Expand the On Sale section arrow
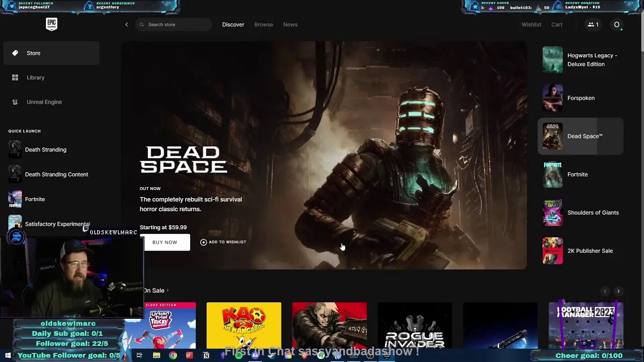This screenshot has width=644, height=362. tap(168, 290)
